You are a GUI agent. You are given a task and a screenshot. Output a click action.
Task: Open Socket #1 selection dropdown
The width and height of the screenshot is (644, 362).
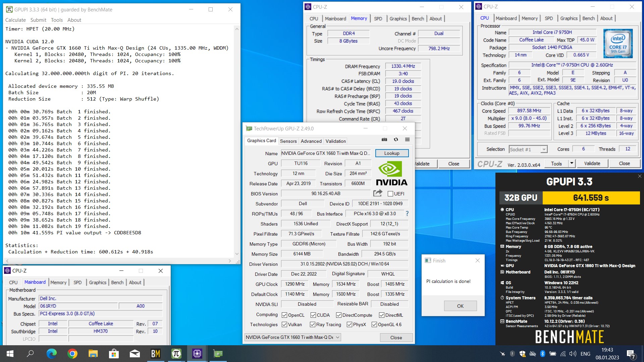[528, 149]
